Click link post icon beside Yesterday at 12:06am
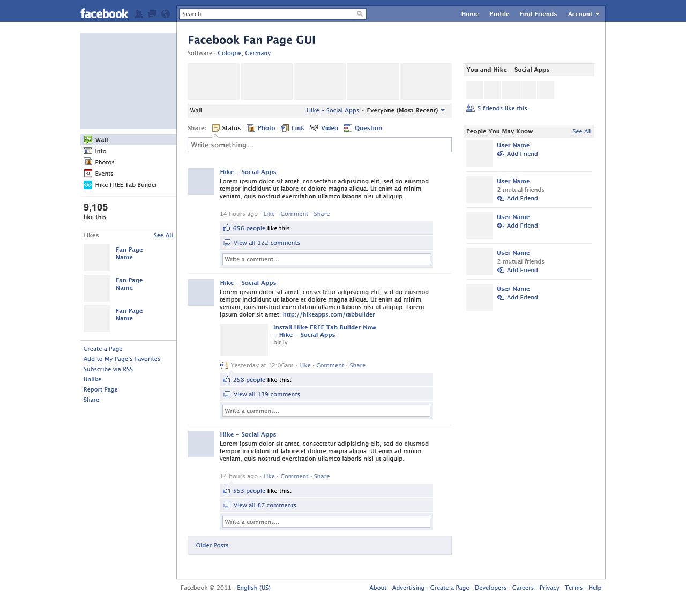This screenshot has height=616, width=686. tap(224, 365)
